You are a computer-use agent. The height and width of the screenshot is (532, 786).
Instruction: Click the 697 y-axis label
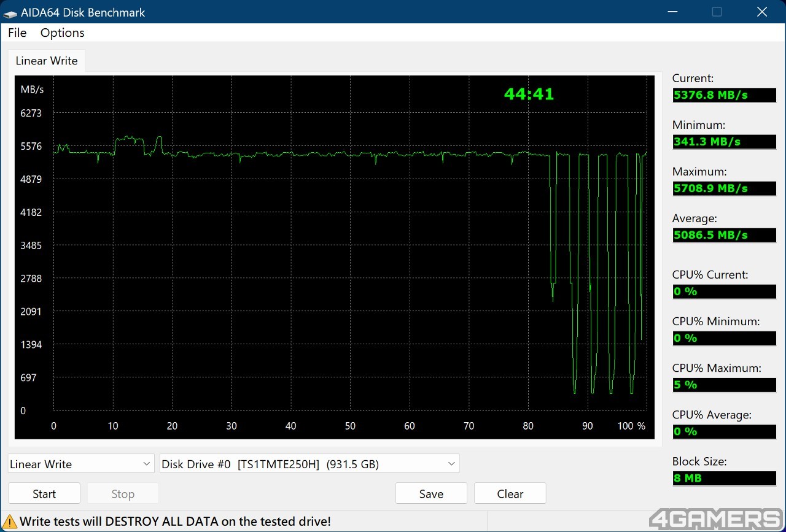coord(29,378)
